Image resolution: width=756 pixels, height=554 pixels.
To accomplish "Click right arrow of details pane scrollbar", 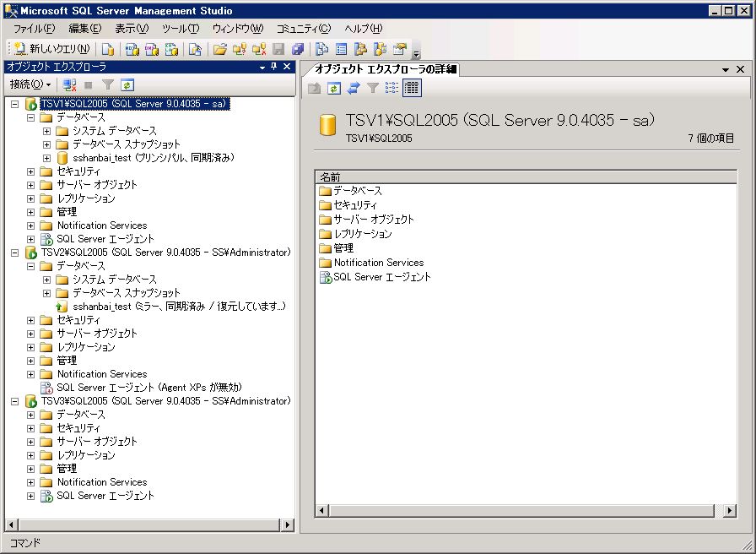I will [x=730, y=511].
